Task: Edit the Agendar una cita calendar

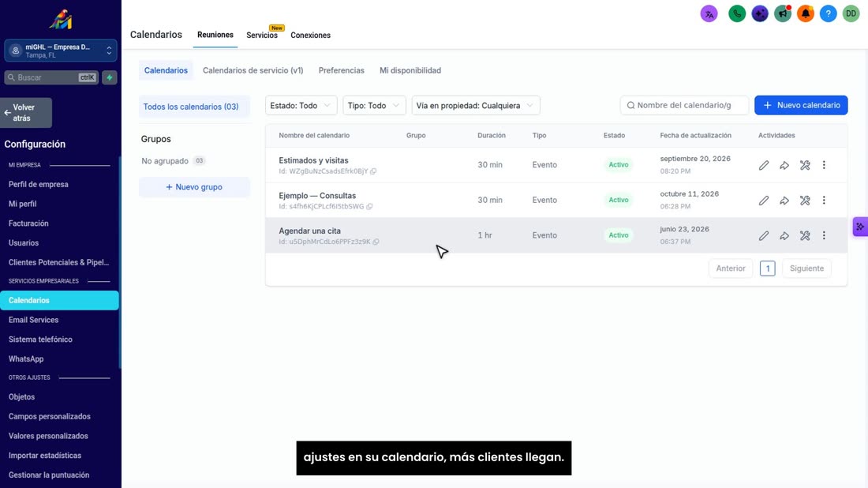Action: [763, 235]
